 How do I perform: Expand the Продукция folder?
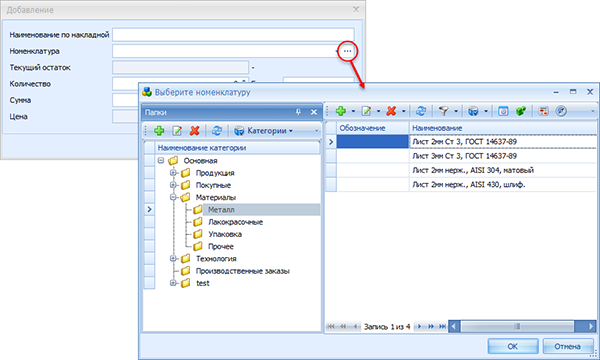(x=173, y=173)
